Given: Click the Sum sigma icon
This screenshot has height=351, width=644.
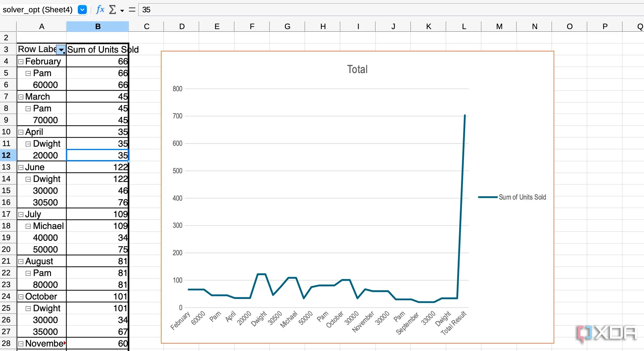Looking at the screenshot, I should (112, 10).
